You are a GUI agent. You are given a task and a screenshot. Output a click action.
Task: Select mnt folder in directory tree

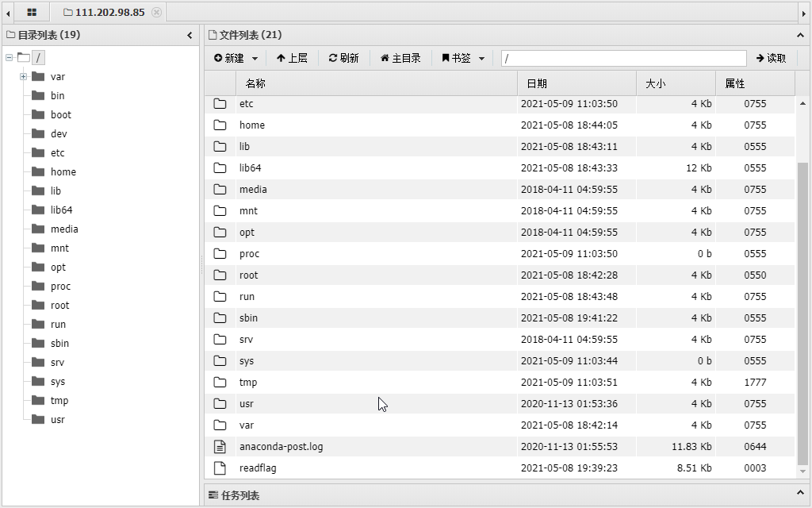(x=59, y=248)
